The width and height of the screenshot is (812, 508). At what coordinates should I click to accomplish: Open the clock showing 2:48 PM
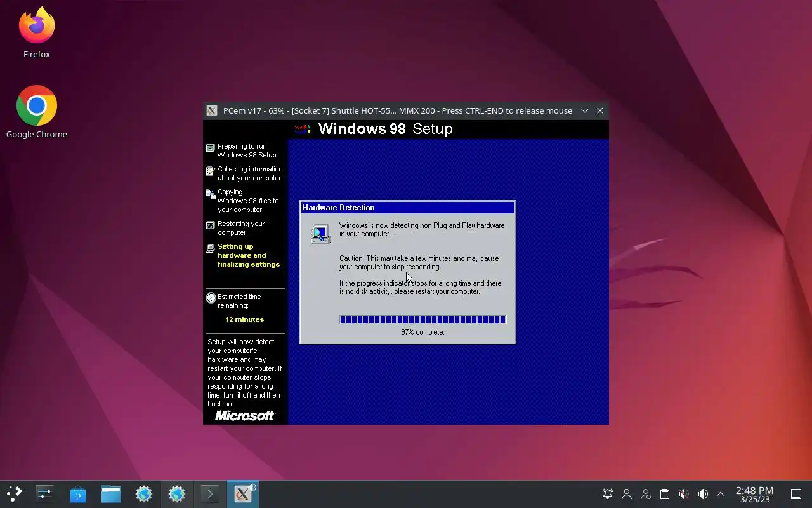pos(754,494)
